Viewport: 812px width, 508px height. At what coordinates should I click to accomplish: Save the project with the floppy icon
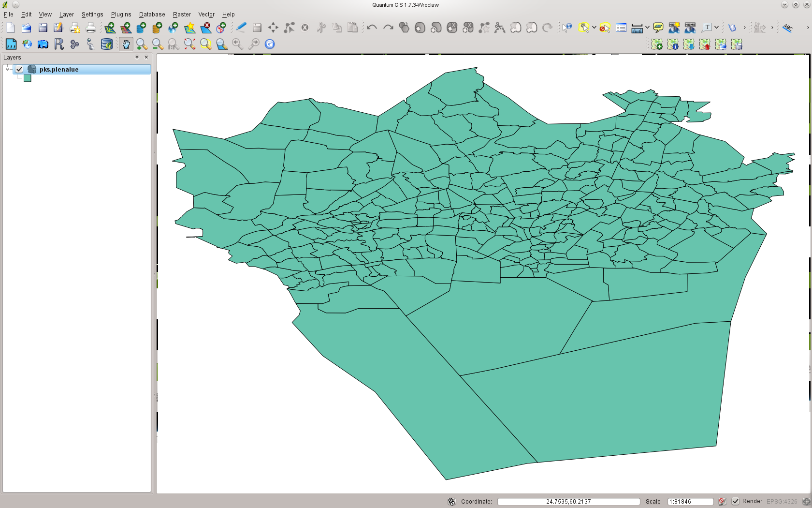coord(43,28)
